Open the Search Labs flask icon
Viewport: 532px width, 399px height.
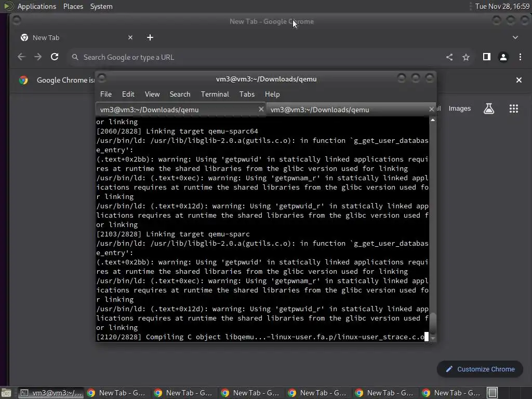point(489,109)
